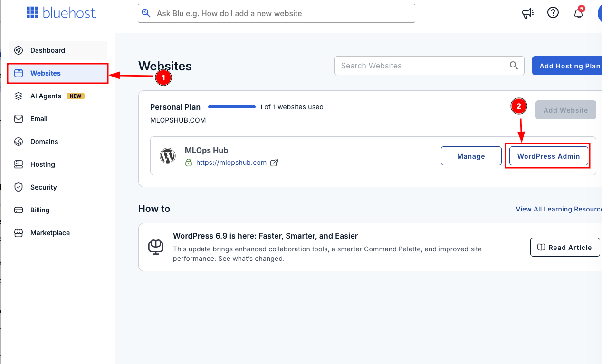Click the Websites browser window icon
The width and height of the screenshot is (602, 364).
(x=19, y=73)
